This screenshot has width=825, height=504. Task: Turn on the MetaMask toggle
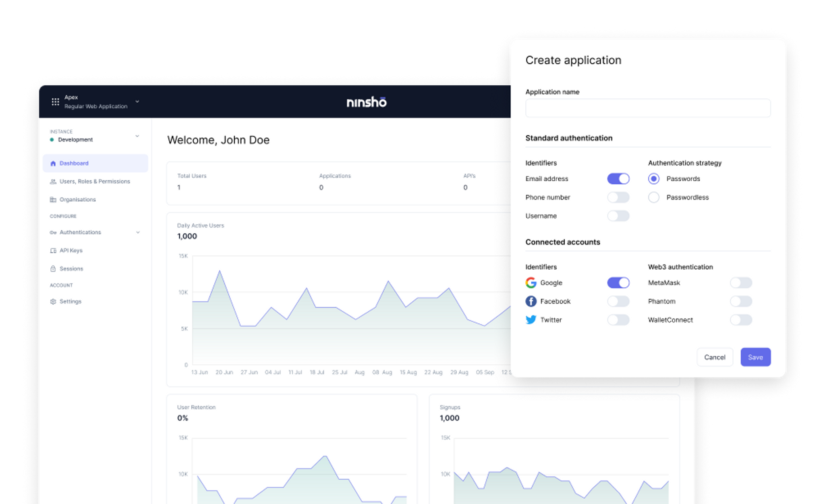tap(741, 283)
